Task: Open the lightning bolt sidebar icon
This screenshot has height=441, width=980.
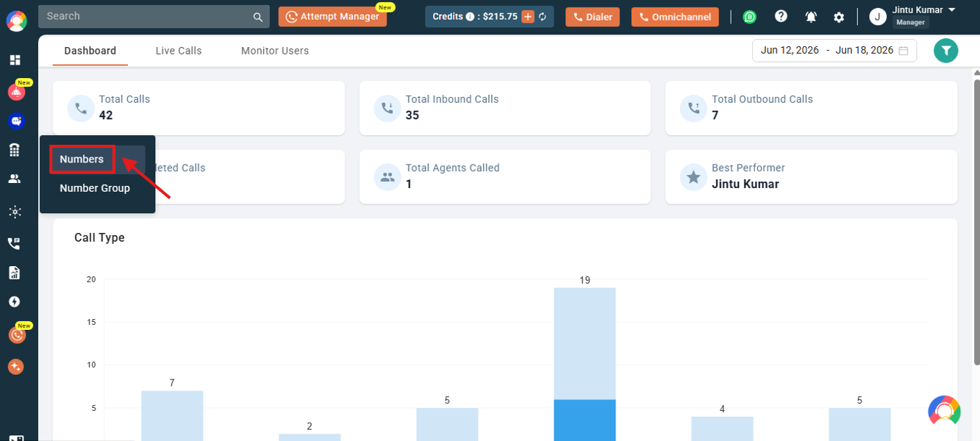Action: click(x=15, y=302)
